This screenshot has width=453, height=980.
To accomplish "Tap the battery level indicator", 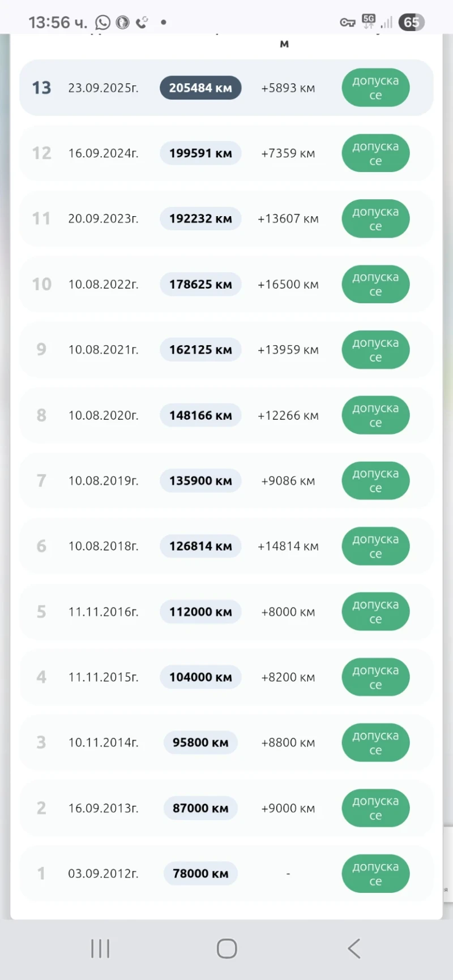I will click(411, 23).
